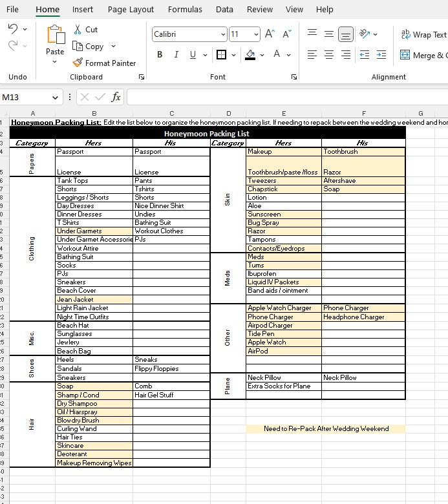Cut selection with scissors icon
448x504 pixels.
tap(78, 30)
